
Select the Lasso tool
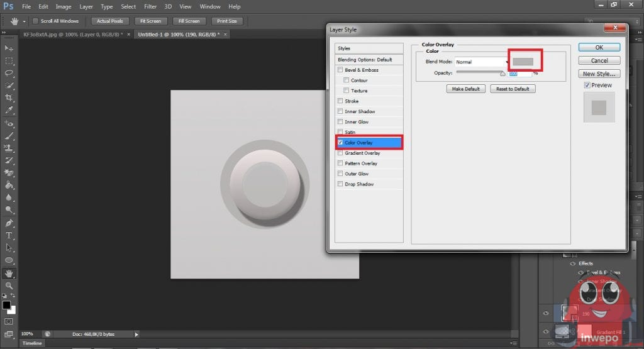click(9, 73)
